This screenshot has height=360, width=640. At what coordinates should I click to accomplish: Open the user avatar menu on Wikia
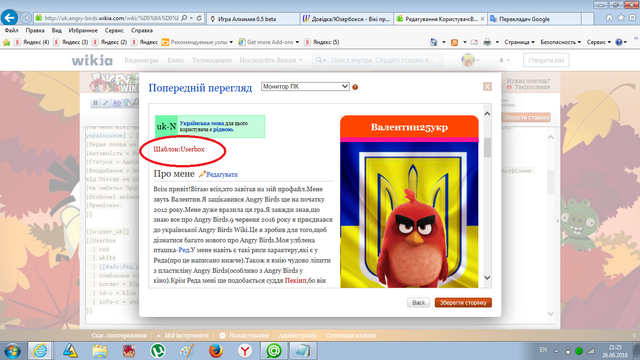470,60
